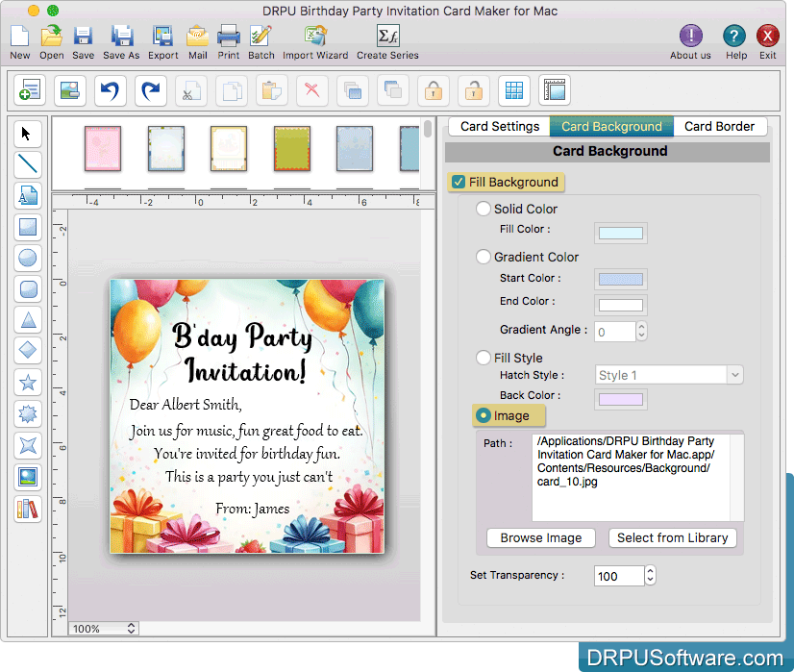794x672 pixels.
Task: Switch to the Card Border tab
Action: coord(719,126)
